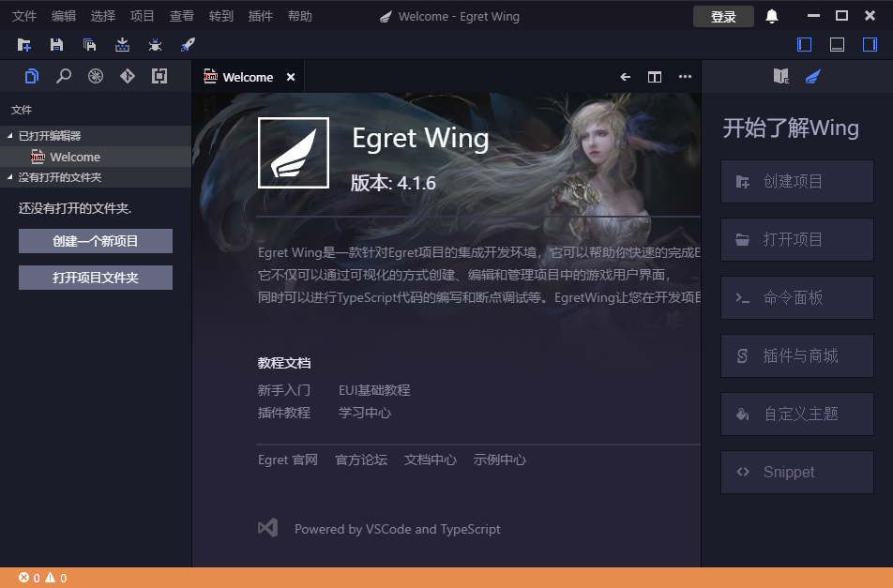Open the file explorer sidebar view
The image size is (893, 588).
coord(32,76)
